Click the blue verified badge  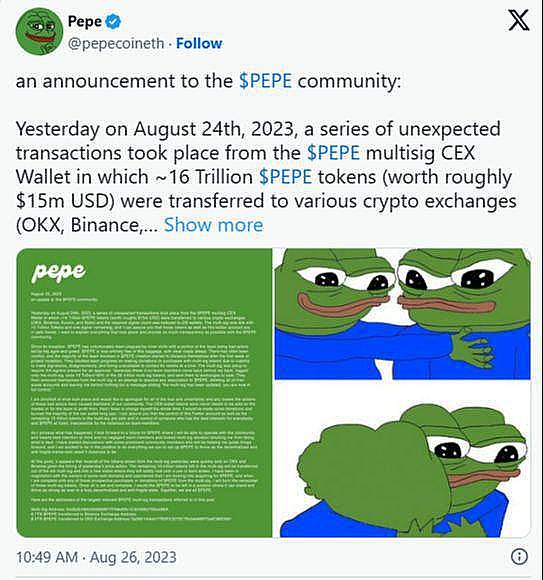tap(113, 21)
